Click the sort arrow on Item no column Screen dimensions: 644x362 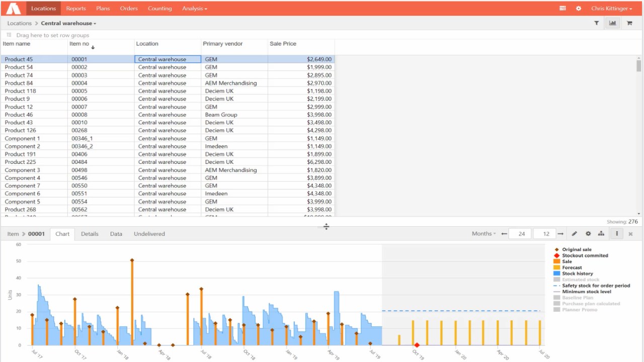(93, 47)
